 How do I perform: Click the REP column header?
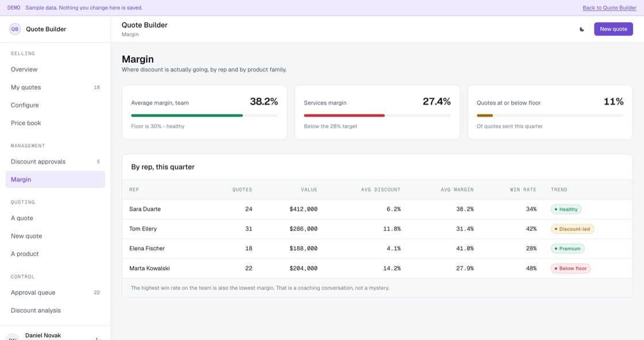pyautogui.click(x=134, y=189)
